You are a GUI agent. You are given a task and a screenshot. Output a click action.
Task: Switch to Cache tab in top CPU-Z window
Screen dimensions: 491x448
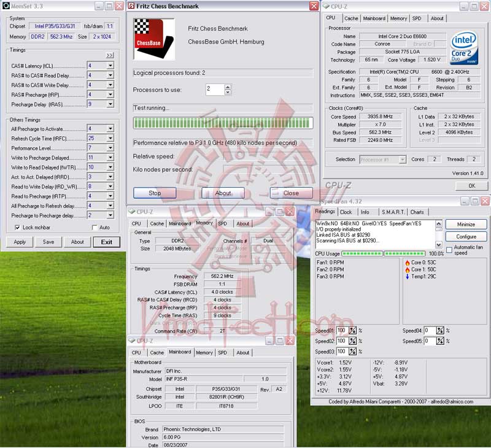click(351, 18)
